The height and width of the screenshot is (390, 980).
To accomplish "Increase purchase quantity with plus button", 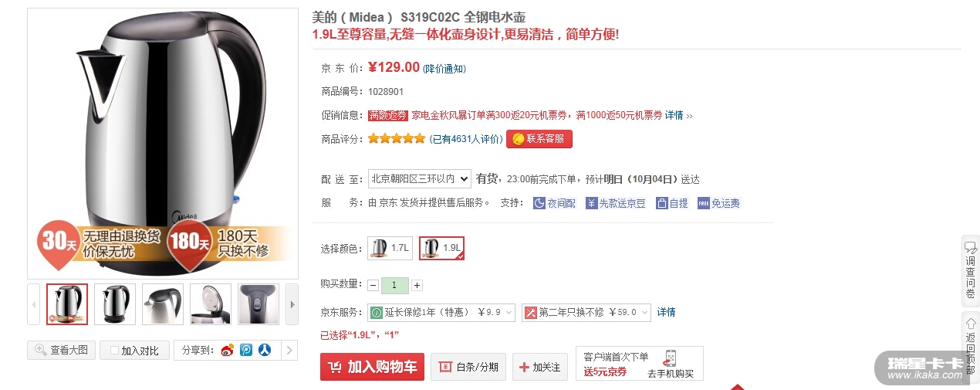I will point(417,285).
